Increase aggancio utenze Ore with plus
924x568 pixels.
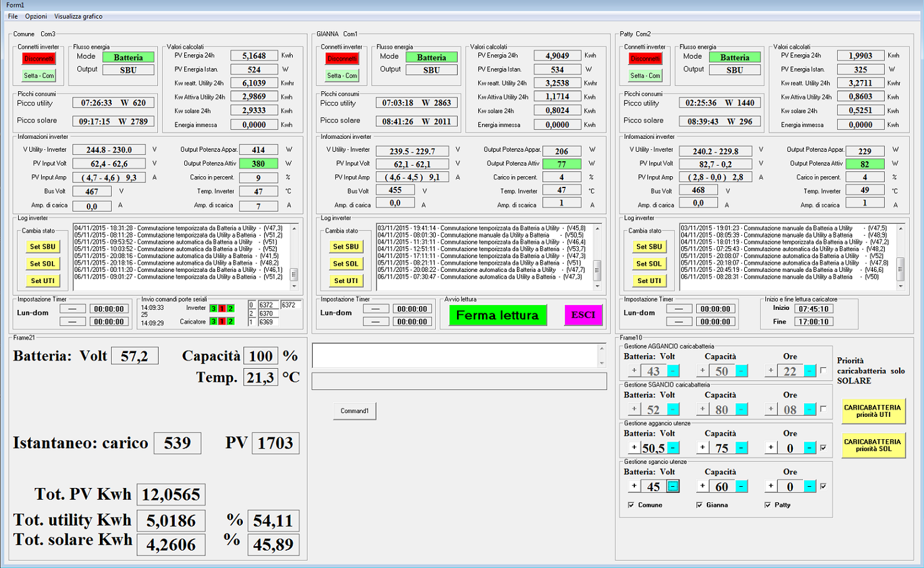coord(771,448)
